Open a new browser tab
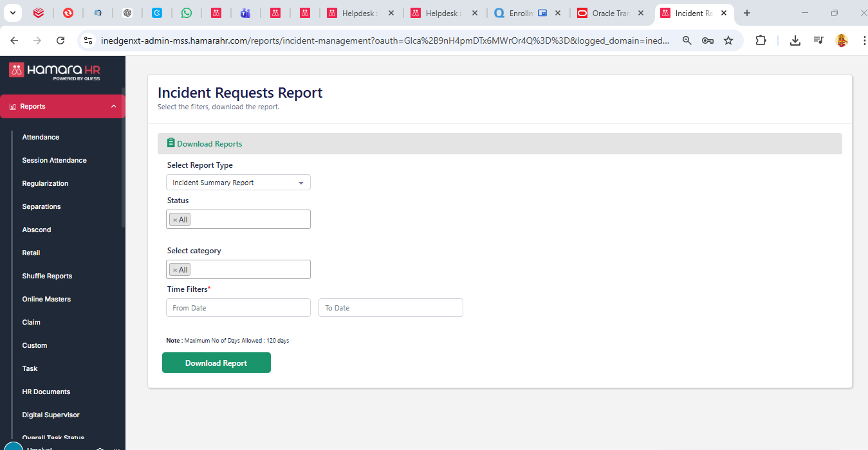The height and width of the screenshot is (450, 868). [747, 13]
